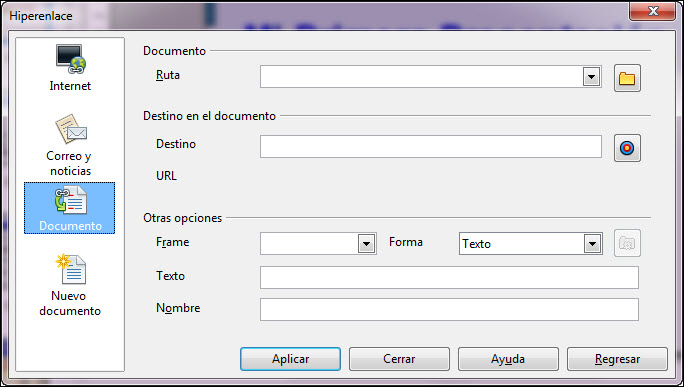Viewport: 684px width, 387px height.
Task: Click the Cerrar button
Action: (x=399, y=359)
